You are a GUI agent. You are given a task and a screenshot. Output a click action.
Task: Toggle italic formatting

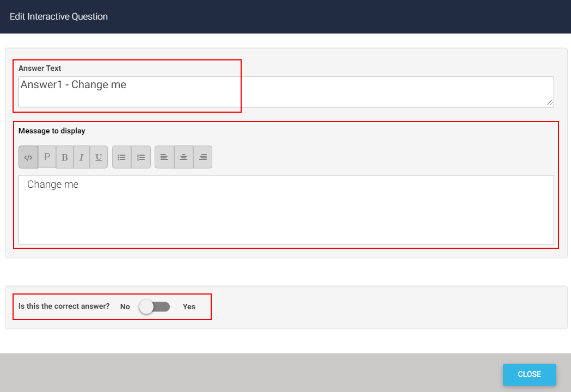click(x=81, y=157)
